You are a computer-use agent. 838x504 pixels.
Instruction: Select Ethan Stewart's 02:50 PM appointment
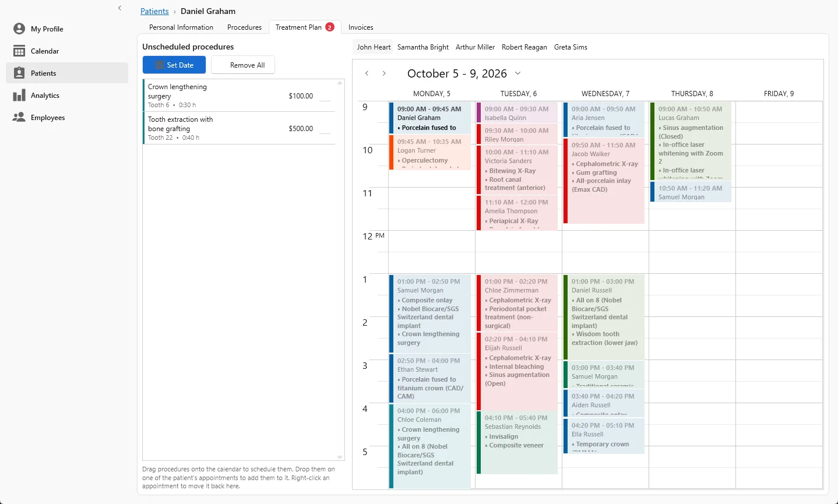[x=430, y=378]
